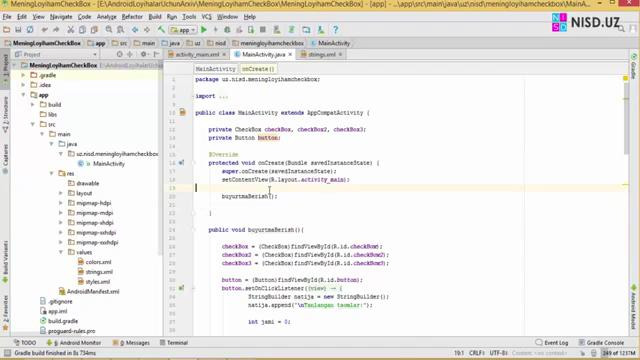This screenshot has height=360, width=640.
Task: Click the gutter icon beside MainActivity class
Action: click(x=182, y=112)
